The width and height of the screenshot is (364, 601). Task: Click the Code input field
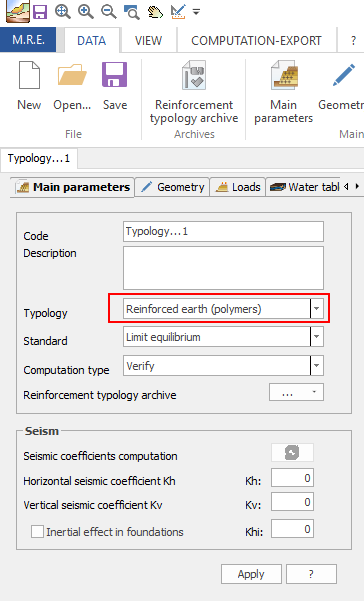click(x=223, y=232)
